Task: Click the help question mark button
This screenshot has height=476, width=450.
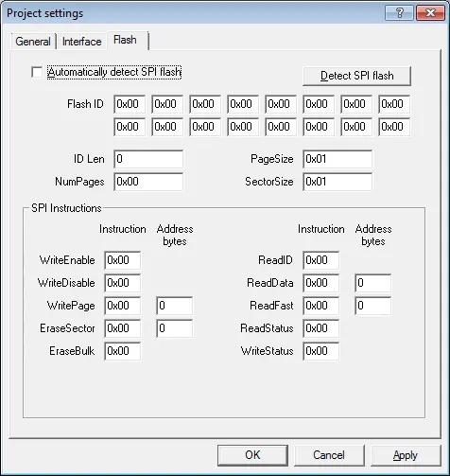Action: [399, 13]
